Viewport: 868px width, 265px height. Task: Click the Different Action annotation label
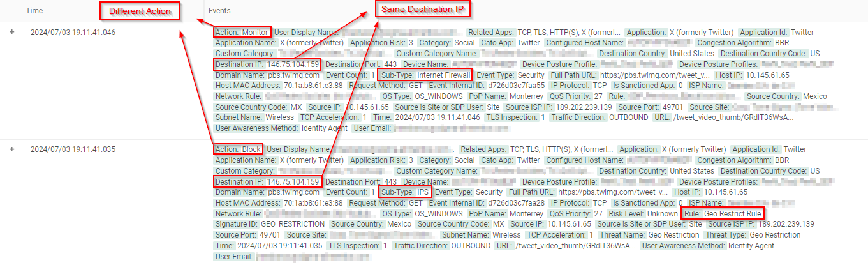(140, 11)
